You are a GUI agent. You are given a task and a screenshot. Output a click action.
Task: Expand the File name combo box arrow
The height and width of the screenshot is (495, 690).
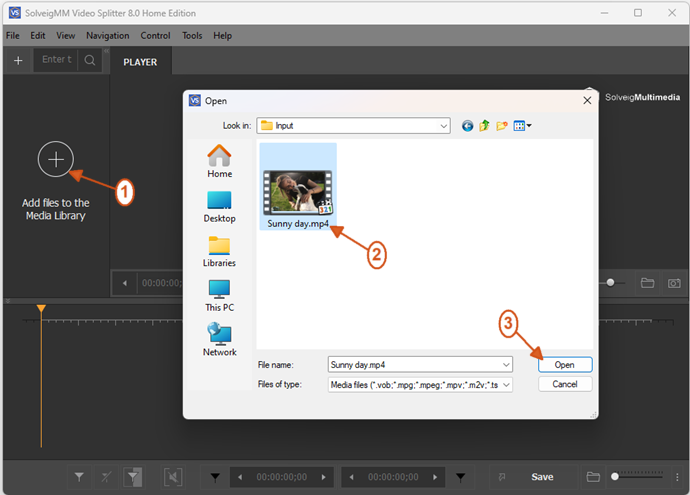tap(506, 365)
